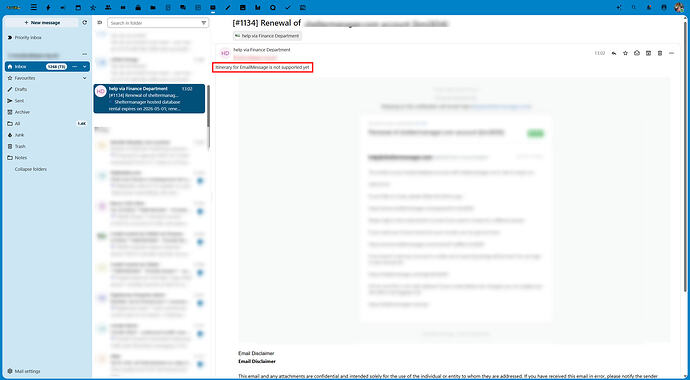Click the bold Email Disclaimer heading
The image size is (690, 380).
(257, 362)
